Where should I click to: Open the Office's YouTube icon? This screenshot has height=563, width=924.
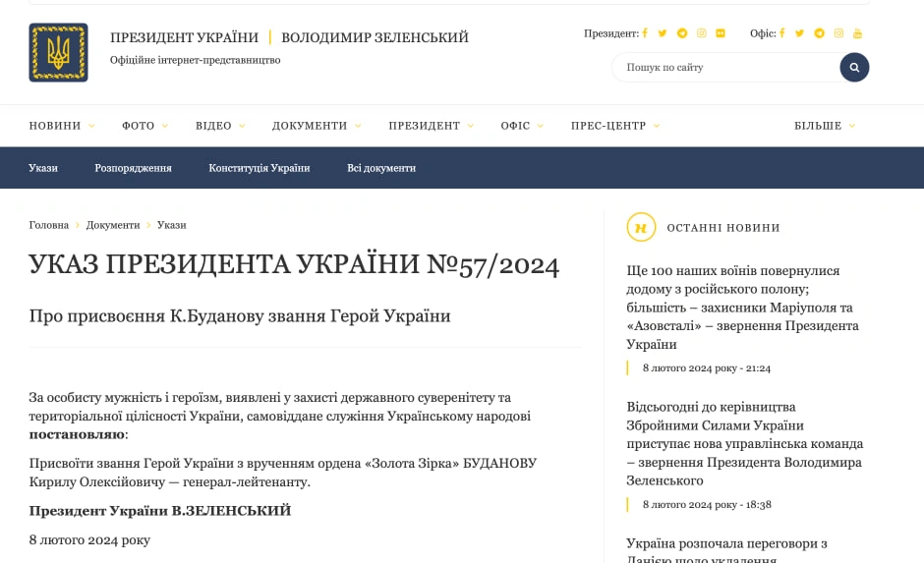point(857,33)
